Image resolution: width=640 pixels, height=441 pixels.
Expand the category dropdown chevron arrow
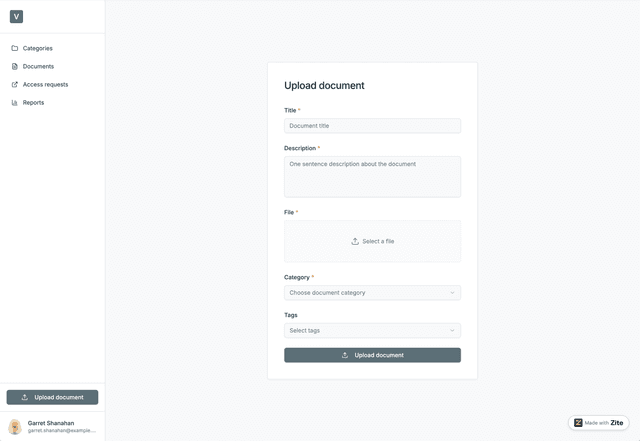pos(452,293)
